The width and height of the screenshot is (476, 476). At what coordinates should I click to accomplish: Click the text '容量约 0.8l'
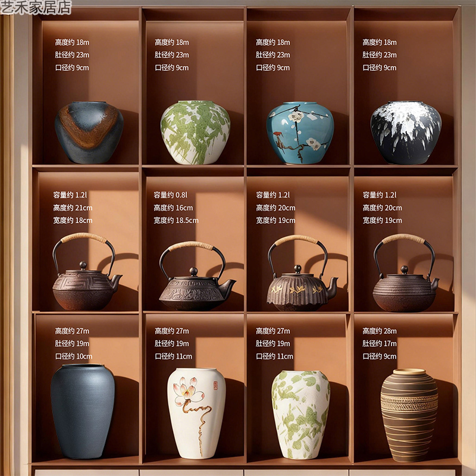click(x=170, y=195)
